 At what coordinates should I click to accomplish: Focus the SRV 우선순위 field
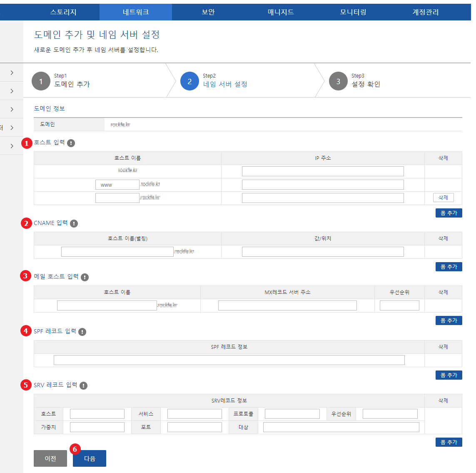pyautogui.click(x=390, y=414)
